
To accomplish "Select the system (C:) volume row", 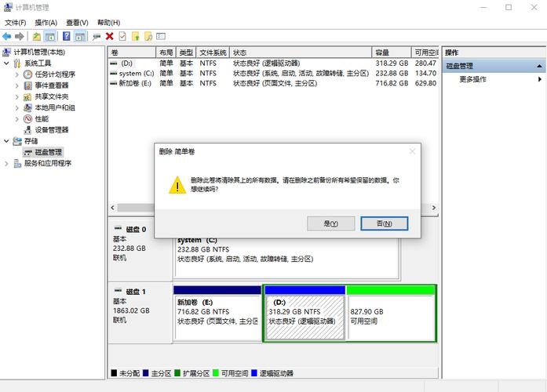I will tap(273, 73).
